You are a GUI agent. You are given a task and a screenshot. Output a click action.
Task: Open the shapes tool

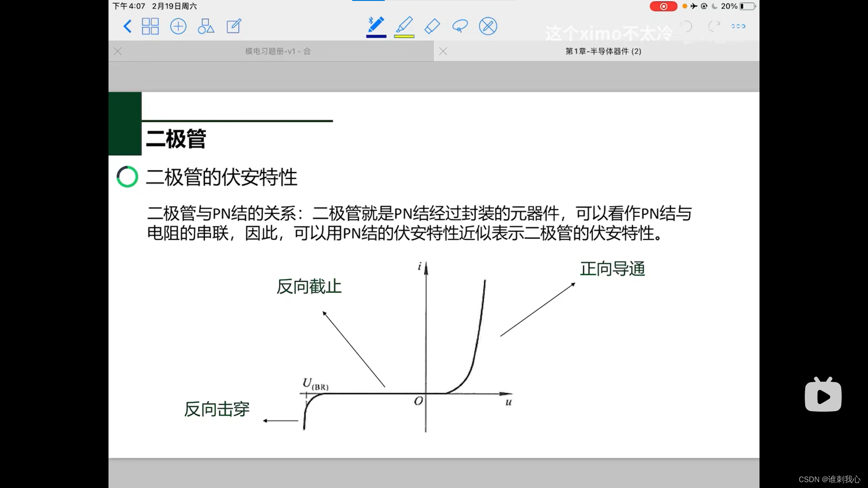206,26
